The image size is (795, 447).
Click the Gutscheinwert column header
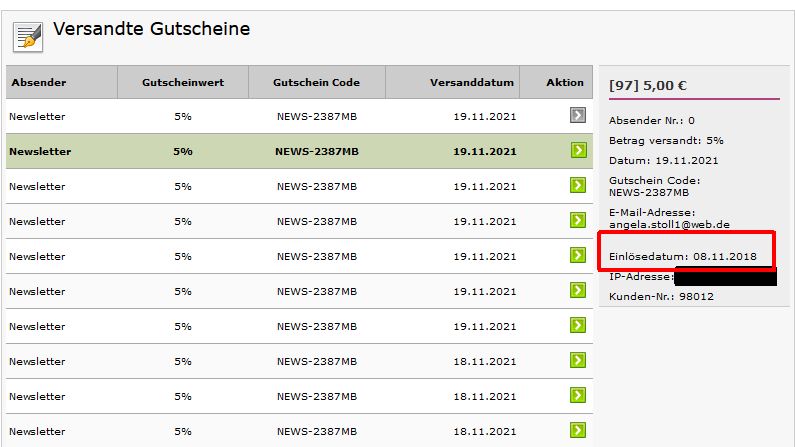point(182,83)
